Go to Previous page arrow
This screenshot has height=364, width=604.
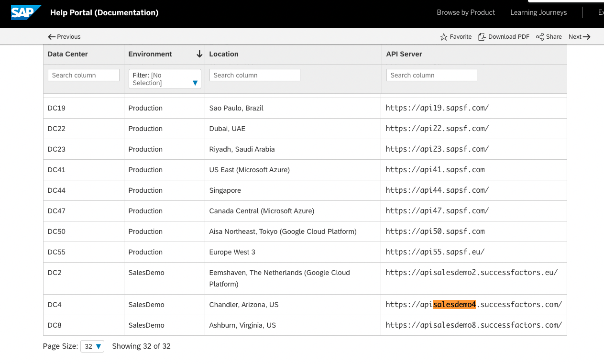tap(52, 37)
